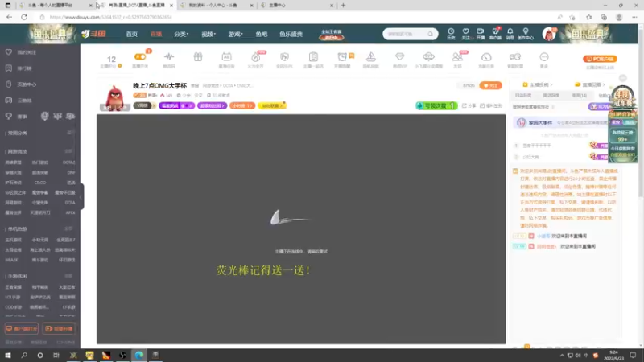Click the Douyu logo in the header
The width and height of the screenshot is (644, 362).
click(x=93, y=34)
